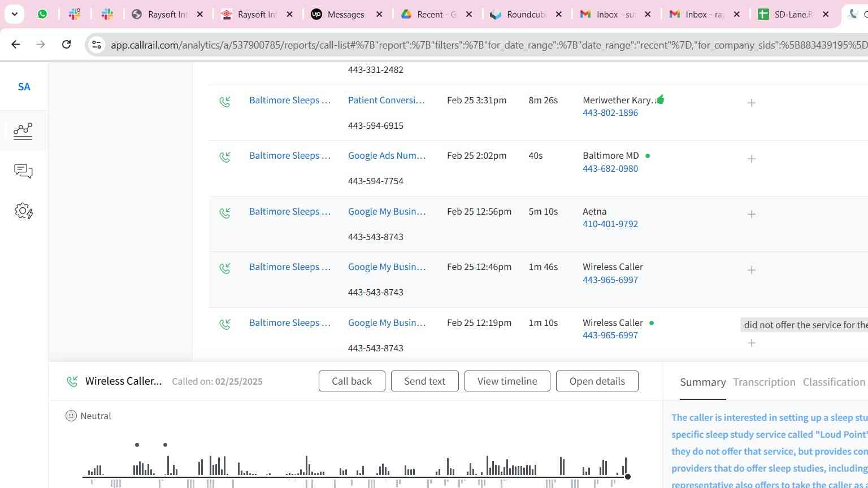Image resolution: width=868 pixels, height=488 pixels.
Task: Add tag with plus on 12:19pm Wireless Caller row
Action: [x=752, y=343]
